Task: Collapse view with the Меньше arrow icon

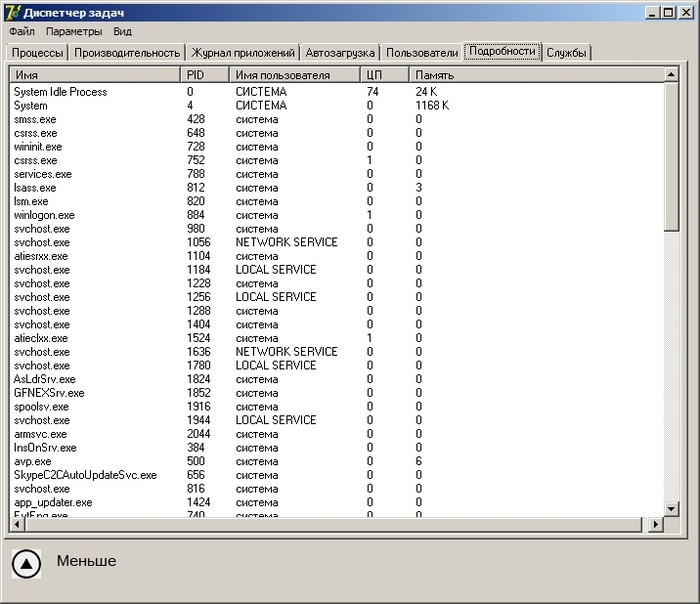Action: pos(26,564)
